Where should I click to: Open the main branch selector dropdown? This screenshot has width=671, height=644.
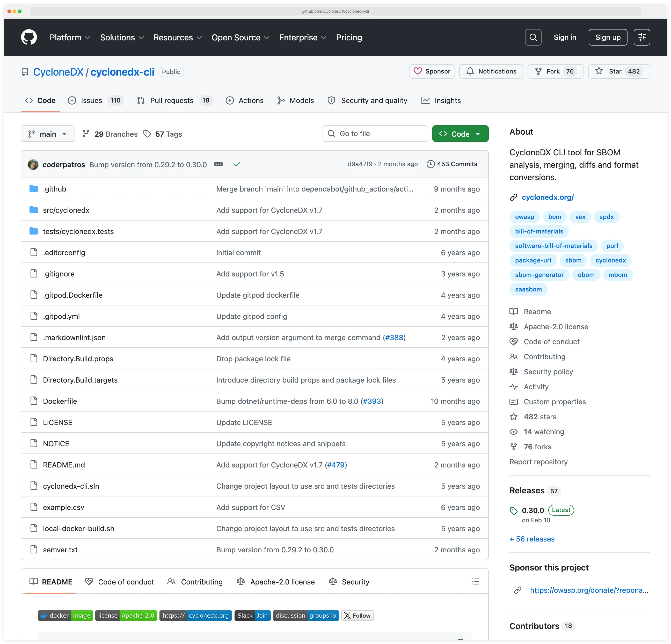point(48,134)
